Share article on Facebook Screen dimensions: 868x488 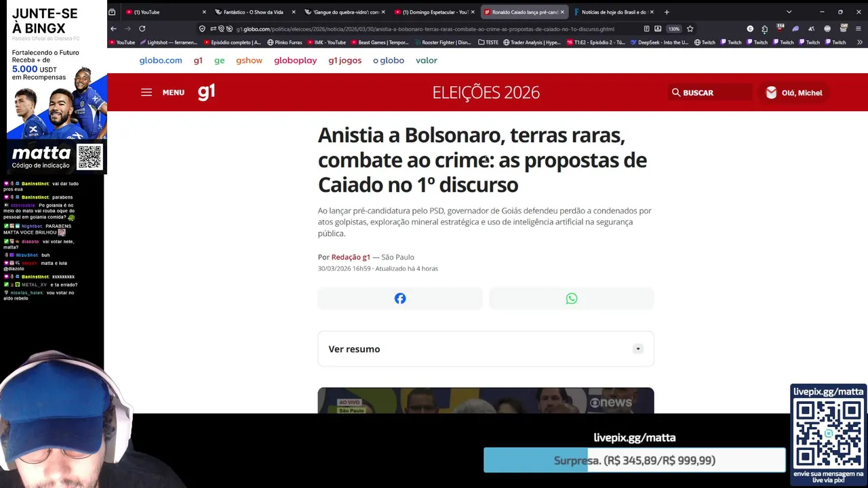(x=400, y=298)
